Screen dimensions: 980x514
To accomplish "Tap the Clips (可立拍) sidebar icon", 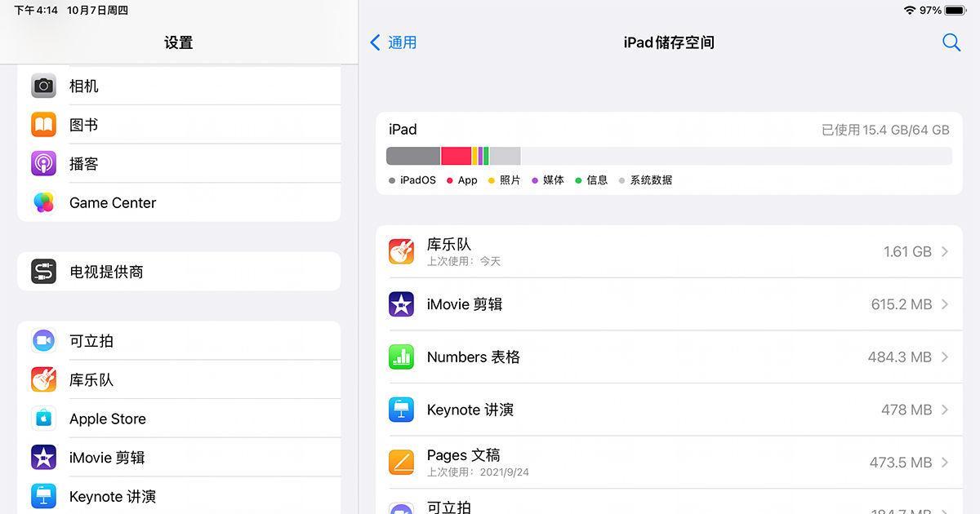I will click(x=43, y=341).
